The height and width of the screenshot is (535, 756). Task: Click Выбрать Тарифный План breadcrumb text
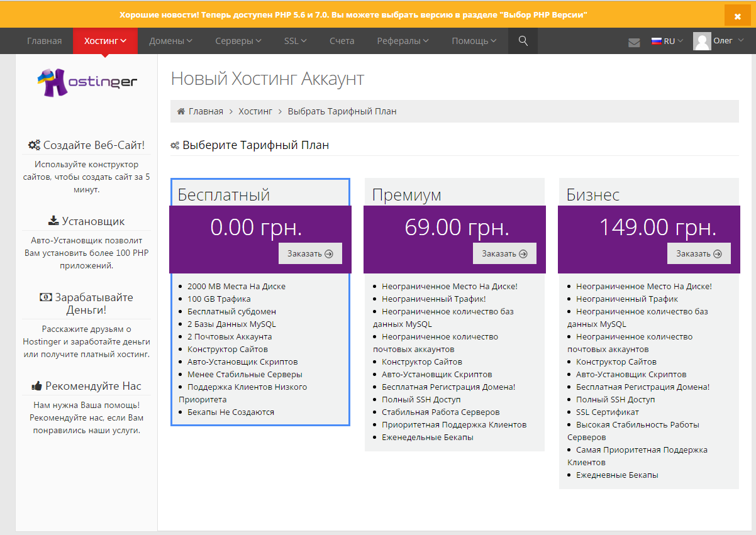(342, 111)
